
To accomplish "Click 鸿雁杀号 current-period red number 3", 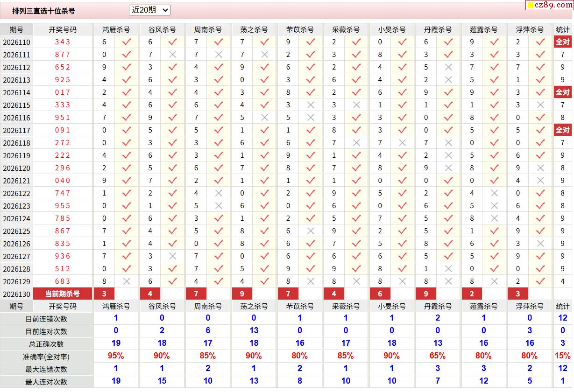I will (104, 294).
